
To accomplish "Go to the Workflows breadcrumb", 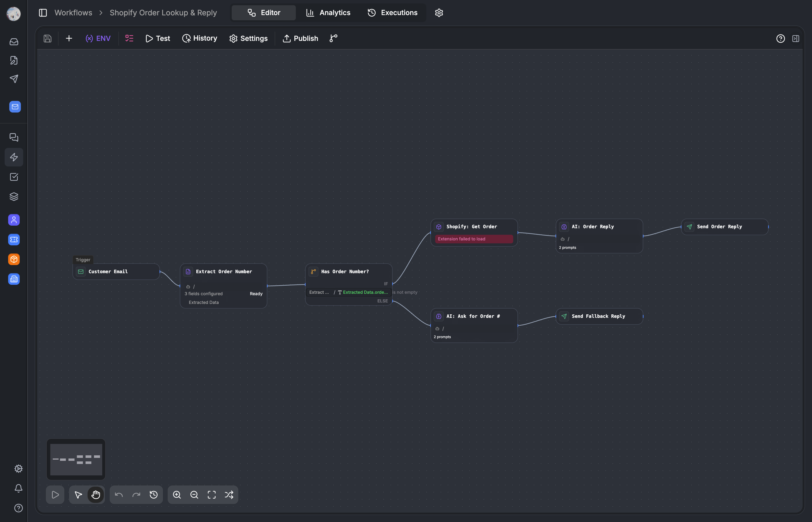I will (73, 12).
